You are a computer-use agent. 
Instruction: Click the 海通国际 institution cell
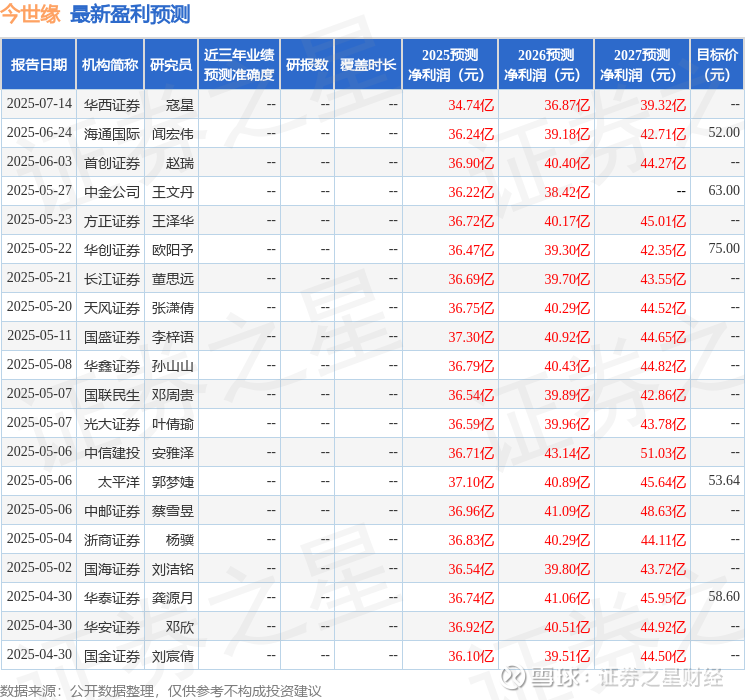(112, 134)
